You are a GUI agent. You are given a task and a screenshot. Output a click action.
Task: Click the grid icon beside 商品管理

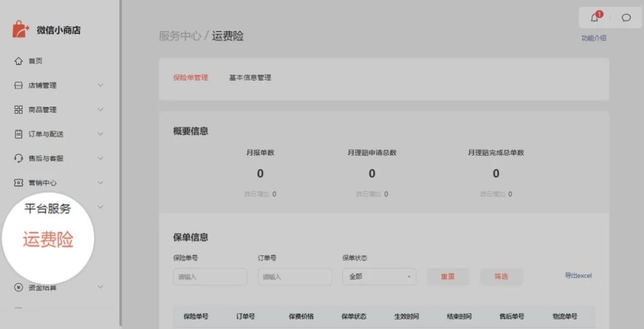coord(18,110)
